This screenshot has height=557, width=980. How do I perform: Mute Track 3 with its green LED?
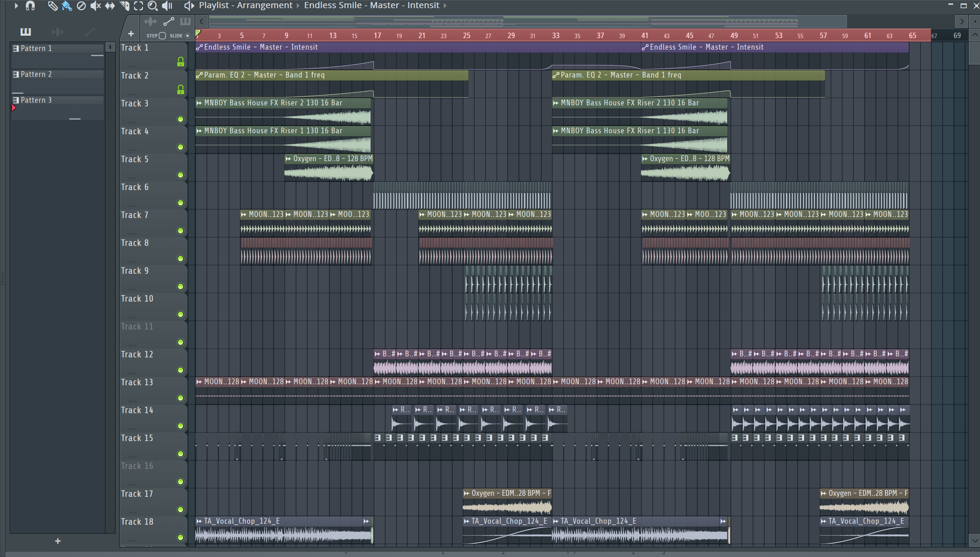pos(180,119)
